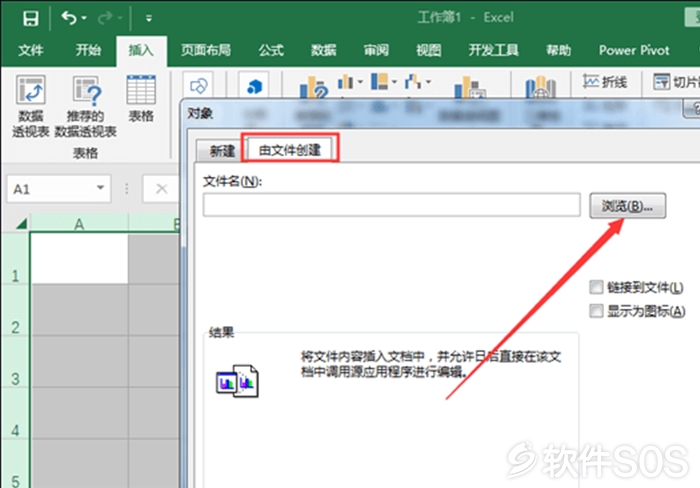This screenshot has width=700, height=488.
Task: Open the 视图 ribbon tab
Action: click(429, 50)
